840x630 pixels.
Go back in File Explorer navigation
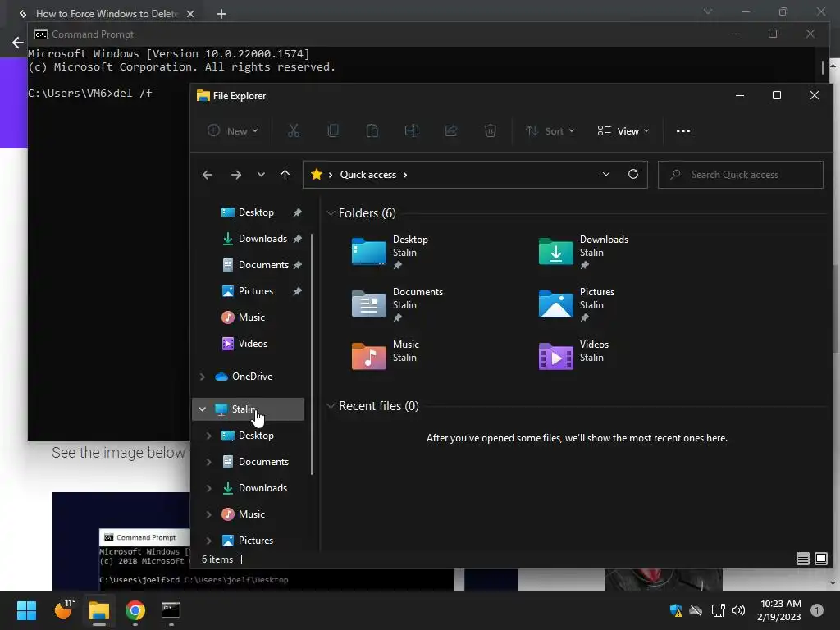coord(208,175)
